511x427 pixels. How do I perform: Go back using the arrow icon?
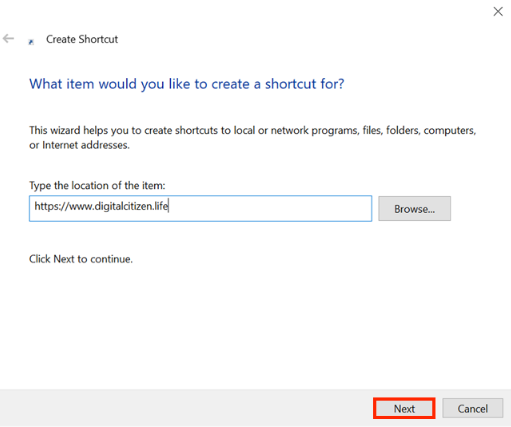click(8, 39)
